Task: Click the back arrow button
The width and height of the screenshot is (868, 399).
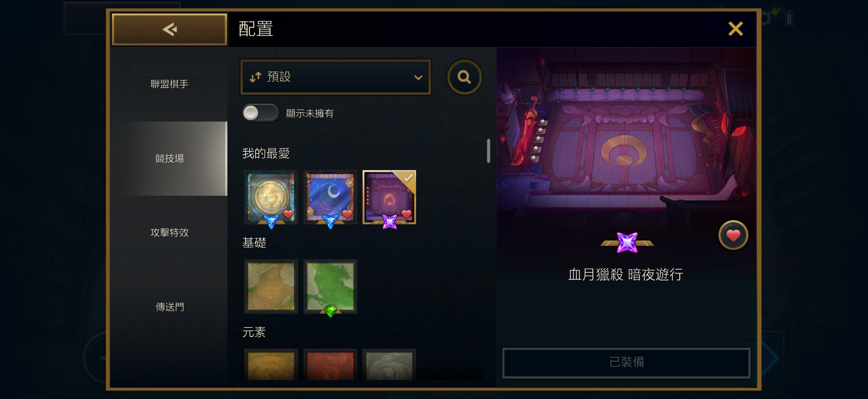Action: pyautogui.click(x=169, y=29)
